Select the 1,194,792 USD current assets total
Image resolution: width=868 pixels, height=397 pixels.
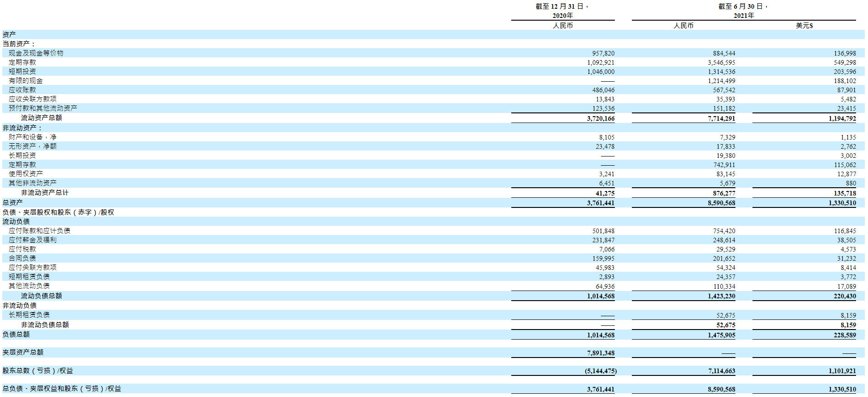(842, 118)
